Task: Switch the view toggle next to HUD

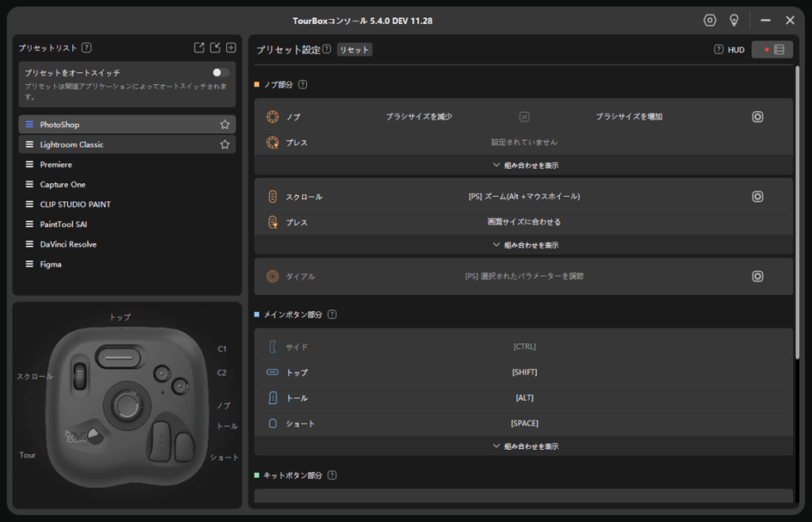Action: point(772,50)
